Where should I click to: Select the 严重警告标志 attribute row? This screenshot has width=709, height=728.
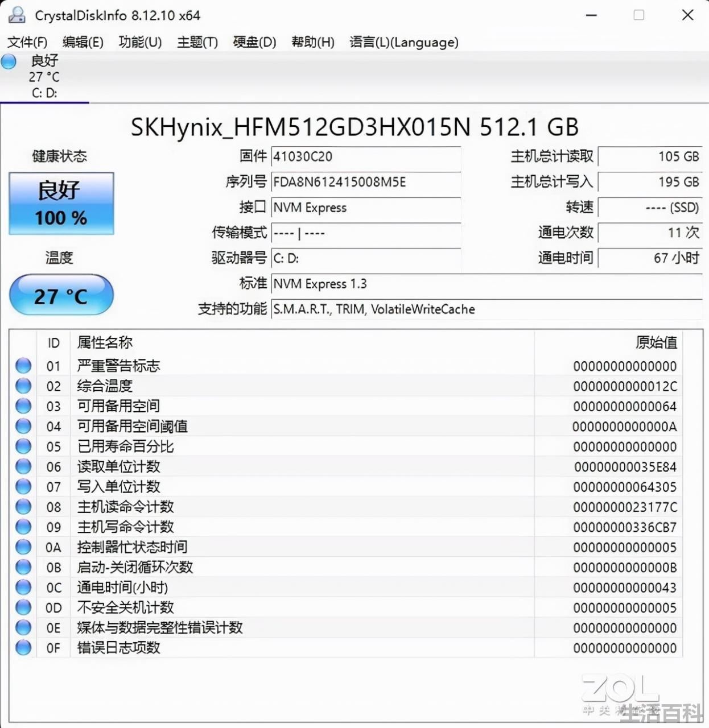coord(346,366)
